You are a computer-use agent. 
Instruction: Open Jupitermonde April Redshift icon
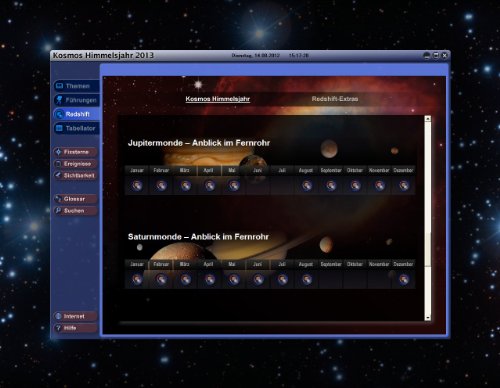click(x=210, y=185)
